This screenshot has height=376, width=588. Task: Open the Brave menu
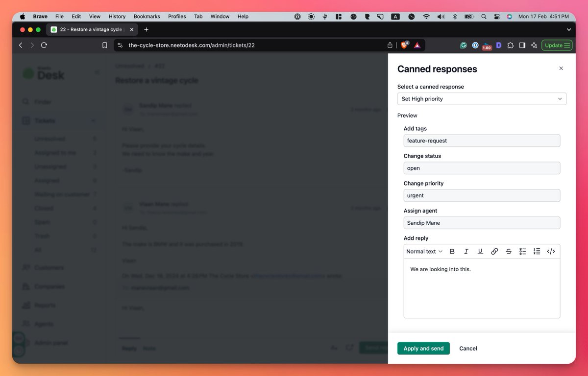40,16
